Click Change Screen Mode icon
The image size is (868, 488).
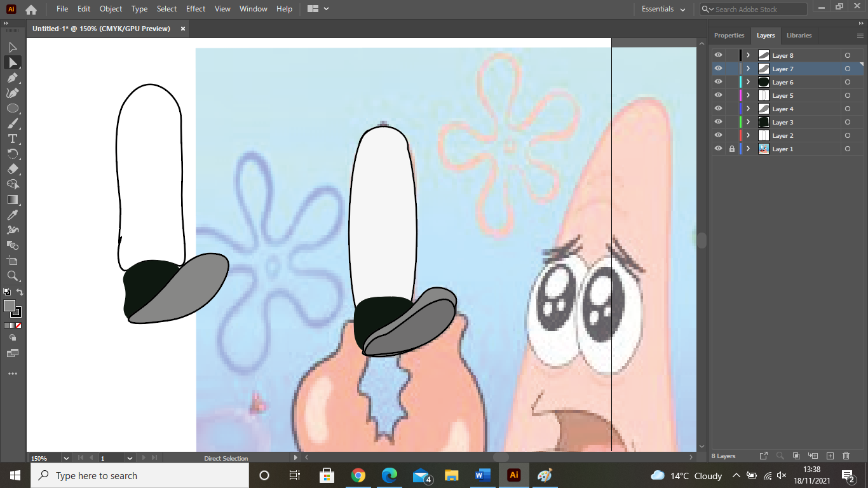point(13,353)
